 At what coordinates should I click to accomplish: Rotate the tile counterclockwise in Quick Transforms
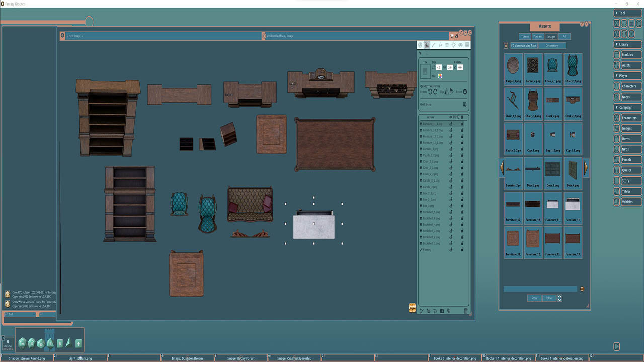click(430, 91)
